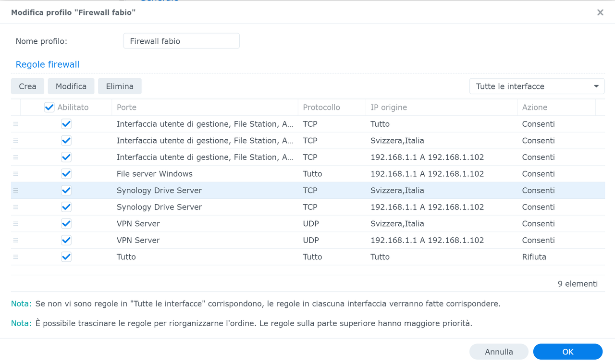The image size is (615, 364).
Task: Click Consenti in VPN Server 192.168.1.1 row
Action: (539, 240)
